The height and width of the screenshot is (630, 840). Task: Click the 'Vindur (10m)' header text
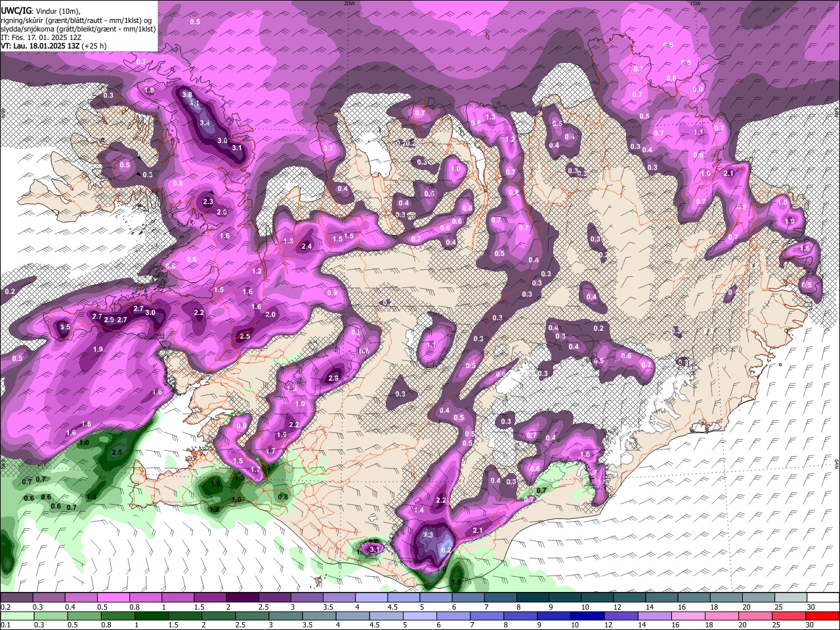point(57,11)
